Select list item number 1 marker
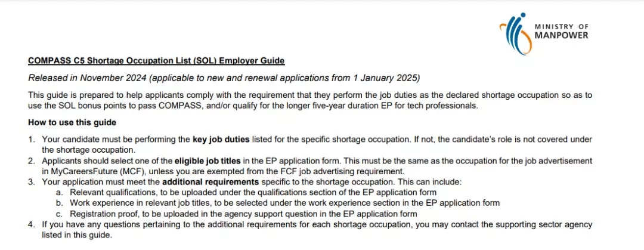The width and height of the screenshot is (644, 250). pos(31,140)
